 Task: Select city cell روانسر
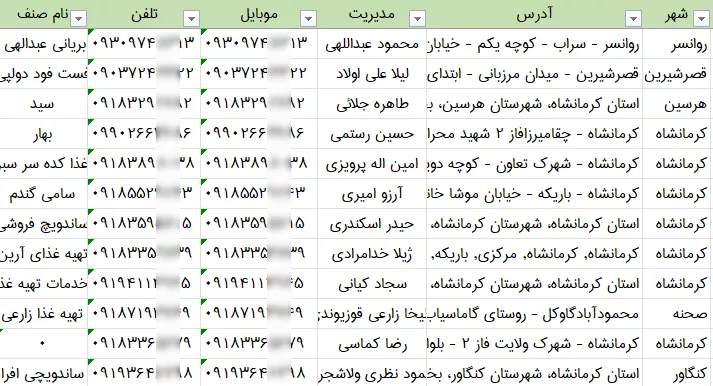click(678, 44)
